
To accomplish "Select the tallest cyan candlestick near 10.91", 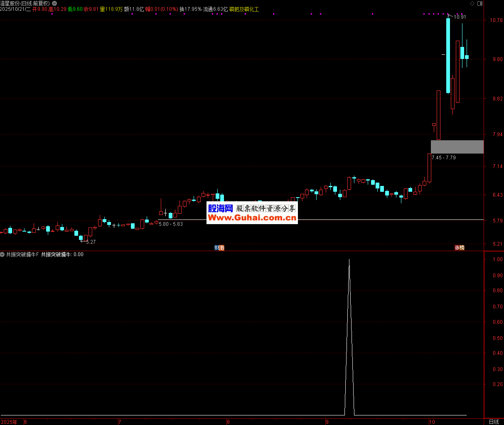I will [x=448, y=56].
